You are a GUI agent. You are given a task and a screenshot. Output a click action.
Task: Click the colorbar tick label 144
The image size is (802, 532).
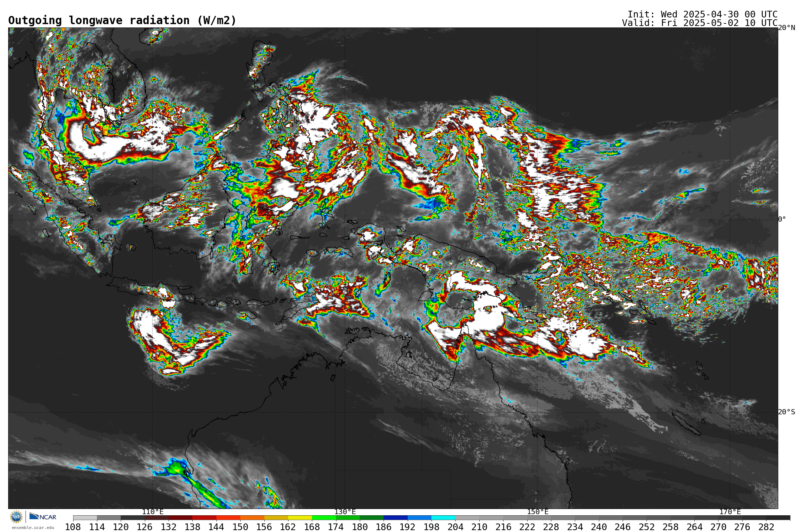[x=216, y=527]
